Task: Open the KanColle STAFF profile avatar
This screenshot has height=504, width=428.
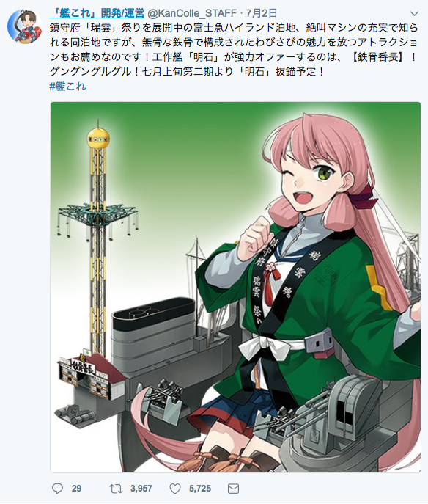Action: (25, 26)
